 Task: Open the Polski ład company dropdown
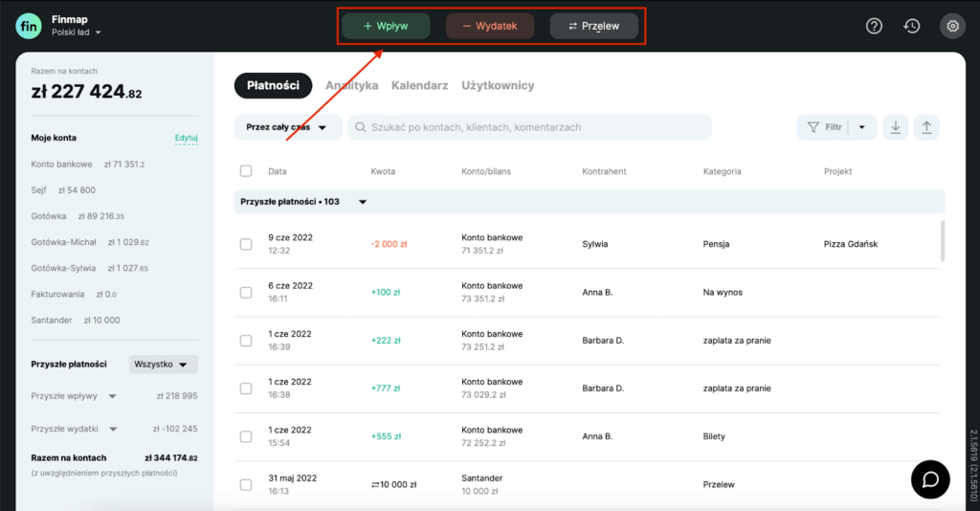click(77, 33)
